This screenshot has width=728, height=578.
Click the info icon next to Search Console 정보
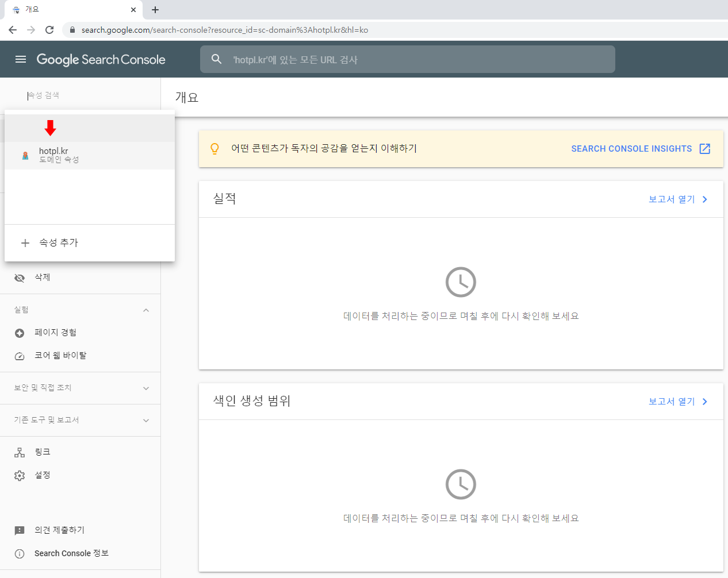pyautogui.click(x=20, y=554)
